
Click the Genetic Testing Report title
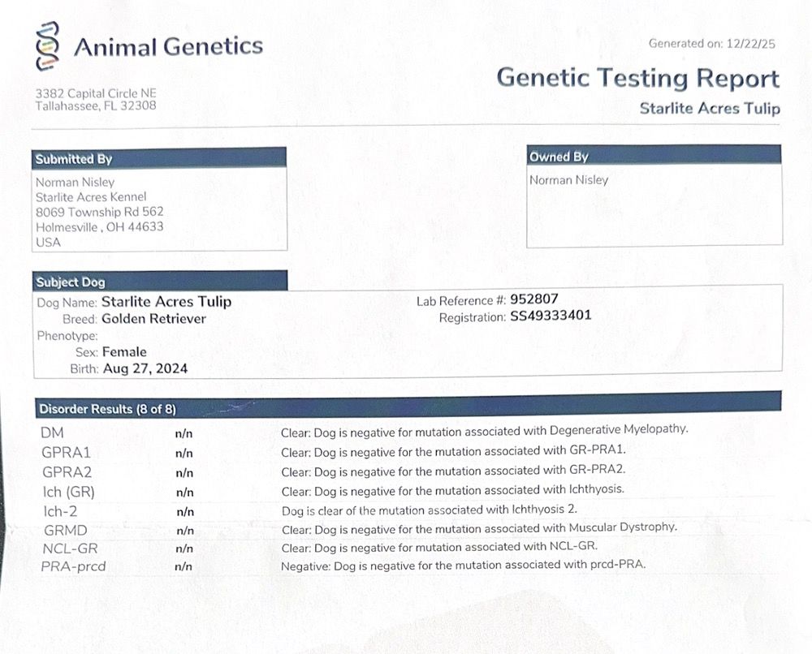[x=637, y=78]
